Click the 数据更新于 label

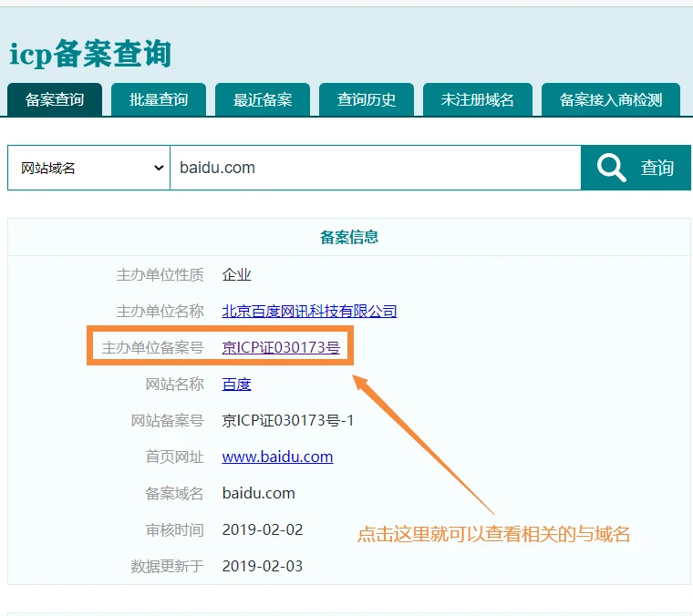167,566
